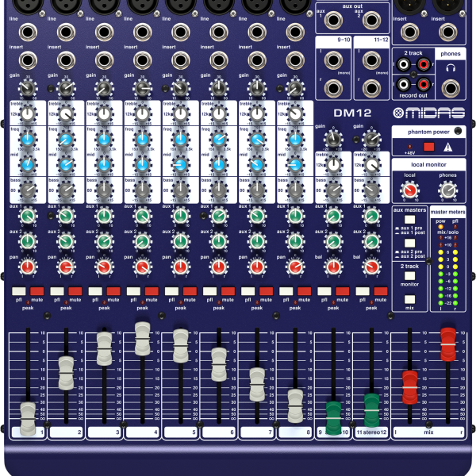Image resolution: width=476 pixels, height=476 pixels.
Task: Click the channel 6 fader cap
Action: [x=219, y=364]
